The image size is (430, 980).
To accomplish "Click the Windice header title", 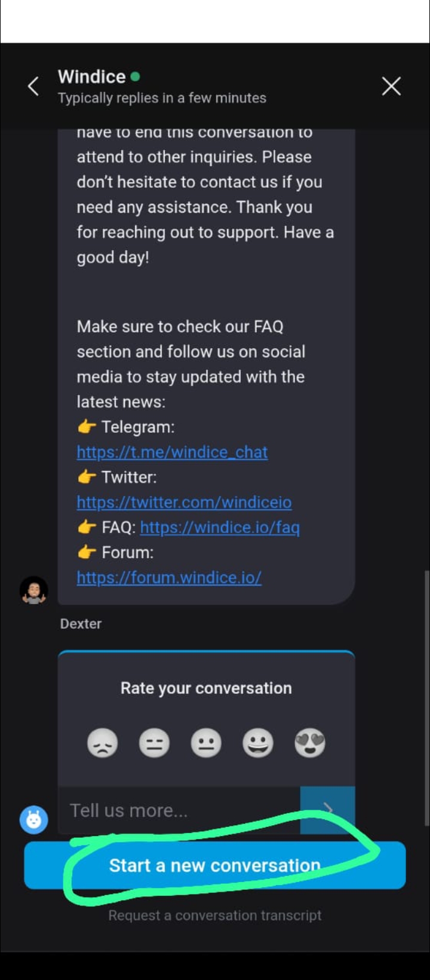I will pos(93,76).
